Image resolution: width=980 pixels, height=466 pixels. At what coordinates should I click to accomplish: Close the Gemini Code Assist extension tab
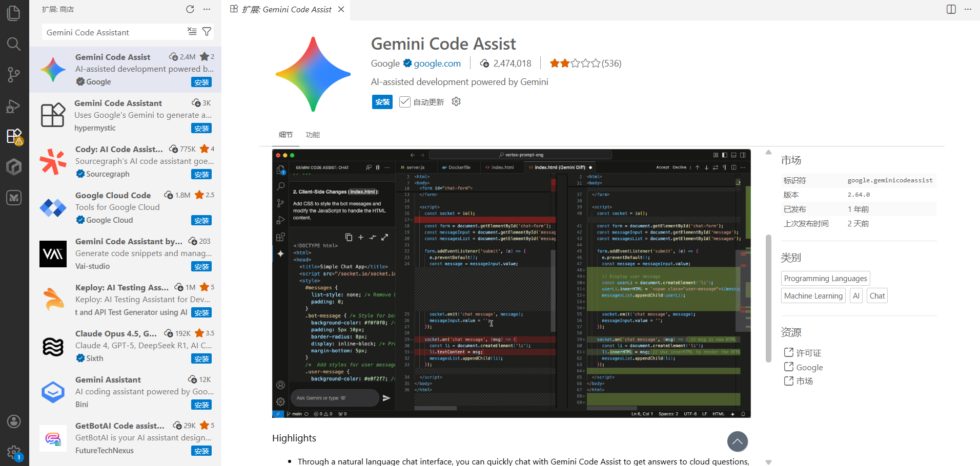click(x=341, y=10)
